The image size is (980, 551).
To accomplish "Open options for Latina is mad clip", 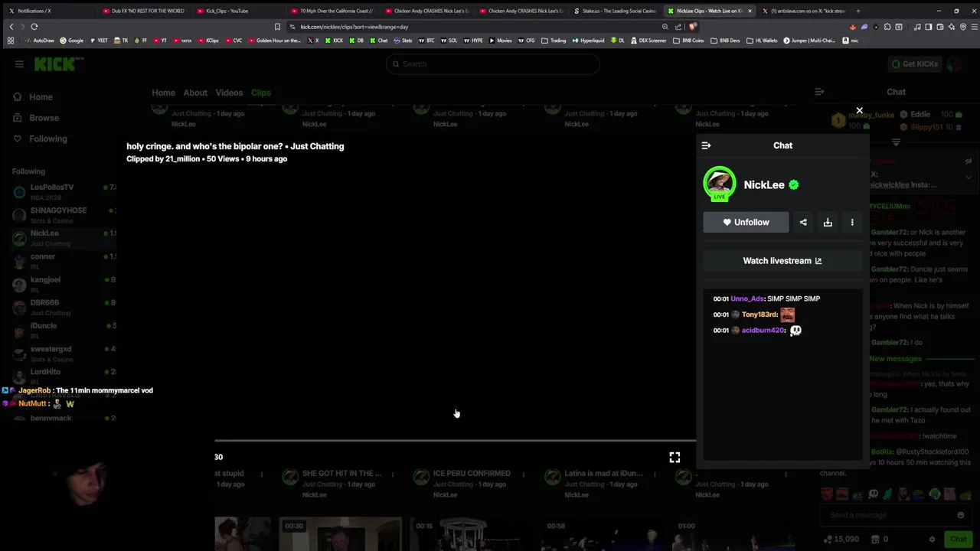I will pyautogui.click(x=655, y=474).
